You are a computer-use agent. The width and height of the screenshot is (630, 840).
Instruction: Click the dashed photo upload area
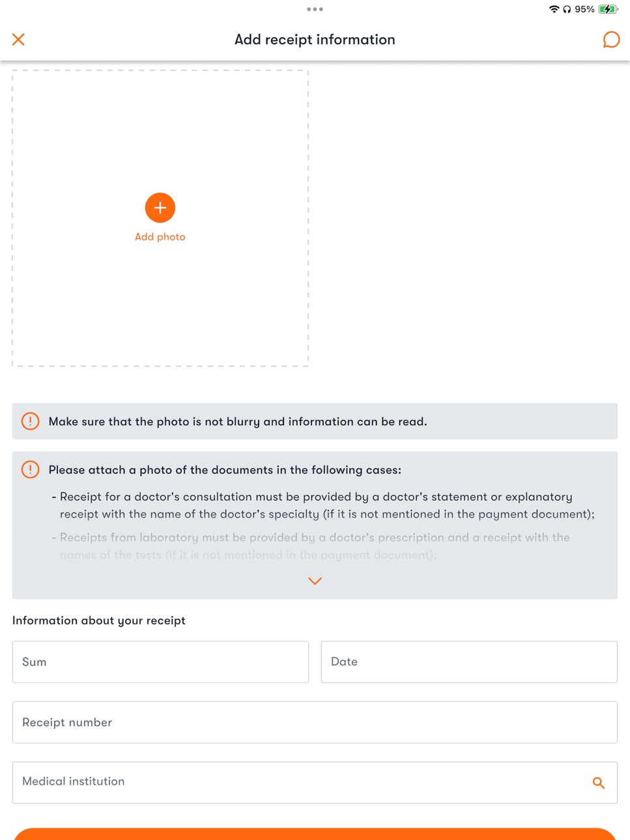[x=160, y=218]
